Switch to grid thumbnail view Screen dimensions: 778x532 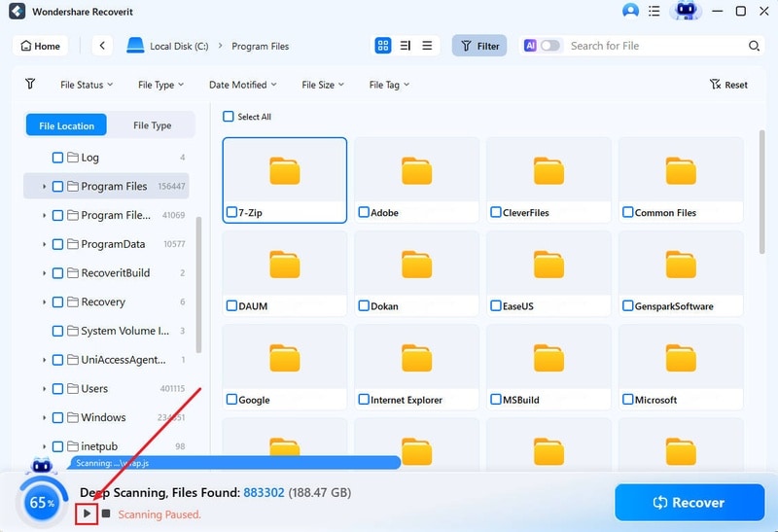point(382,46)
